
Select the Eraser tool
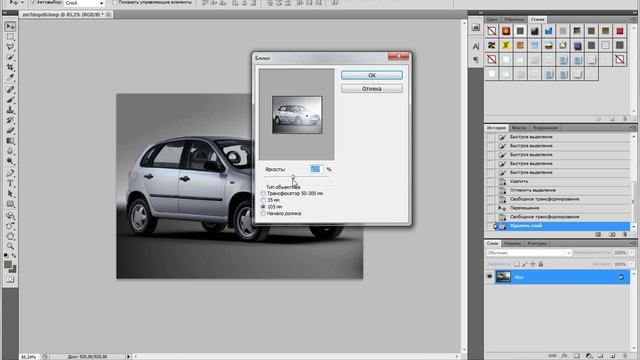(x=10, y=130)
